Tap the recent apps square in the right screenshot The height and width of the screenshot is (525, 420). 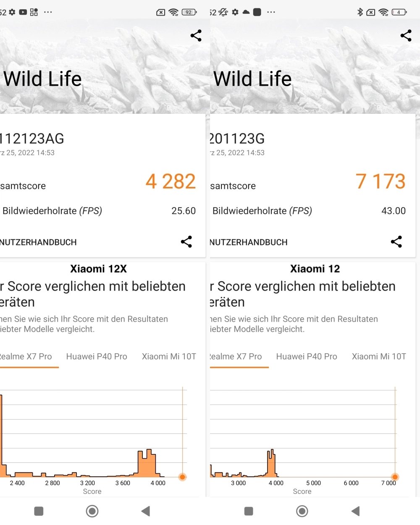point(249,511)
